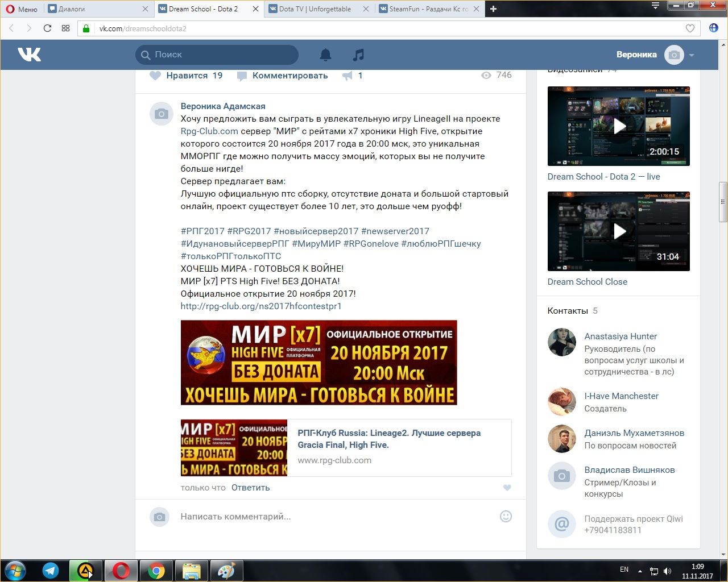Click the address bar URL vk.com/dreamschooldota2
Image resolution: width=728 pixels, height=582 pixels.
[x=143, y=28]
